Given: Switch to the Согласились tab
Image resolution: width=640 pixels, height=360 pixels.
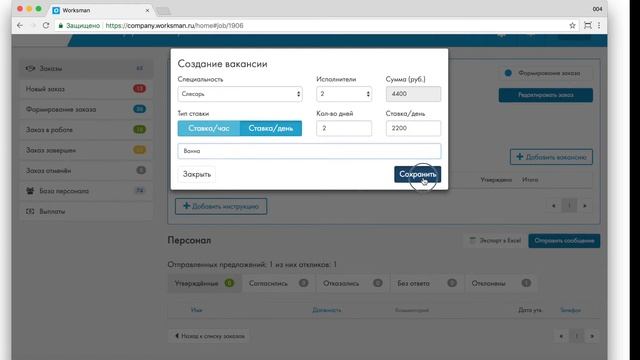Looking at the screenshot, I should pos(279,283).
